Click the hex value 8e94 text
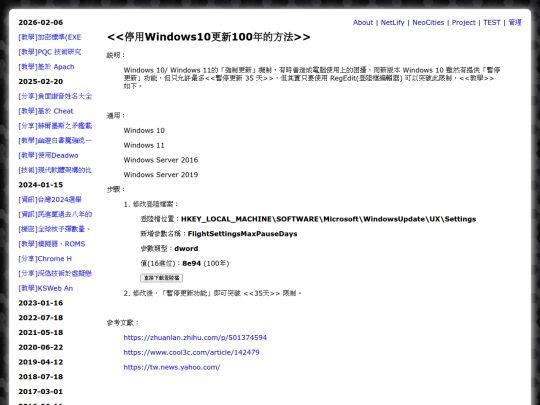The width and height of the screenshot is (540, 405). coord(191,263)
